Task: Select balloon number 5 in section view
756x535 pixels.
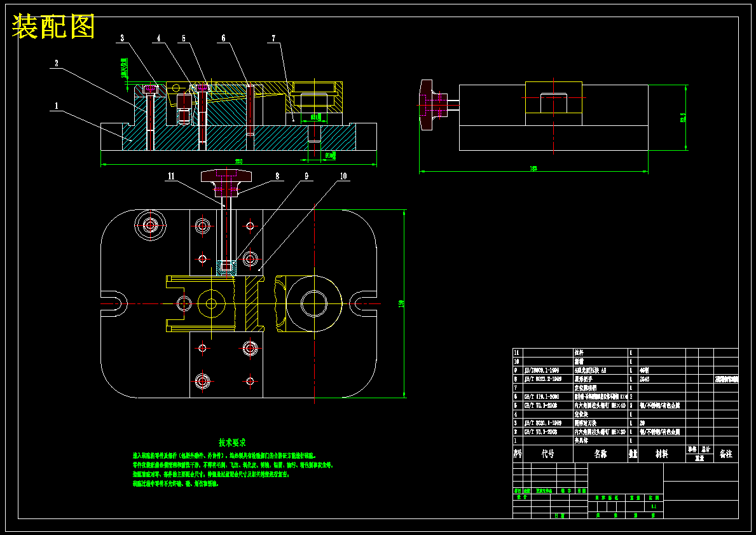Action: [x=184, y=38]
